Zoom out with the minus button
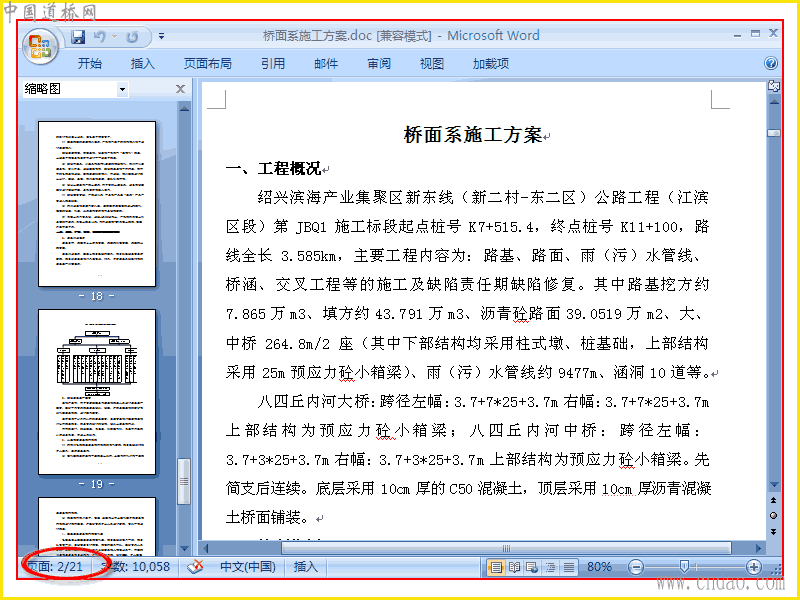The height and width of the screenshot is (600, 800). (636, 567)
